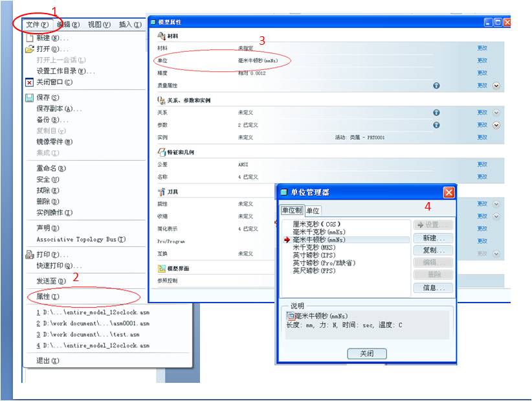This screenshot has width=532, height=401.
Task: Open the 视图(V) menu
Action: pyautogui.click(x=100, y=25)
